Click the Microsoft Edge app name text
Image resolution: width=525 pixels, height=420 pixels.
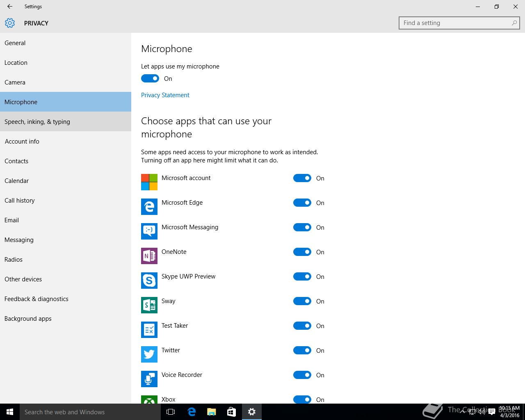click(182, 203)
